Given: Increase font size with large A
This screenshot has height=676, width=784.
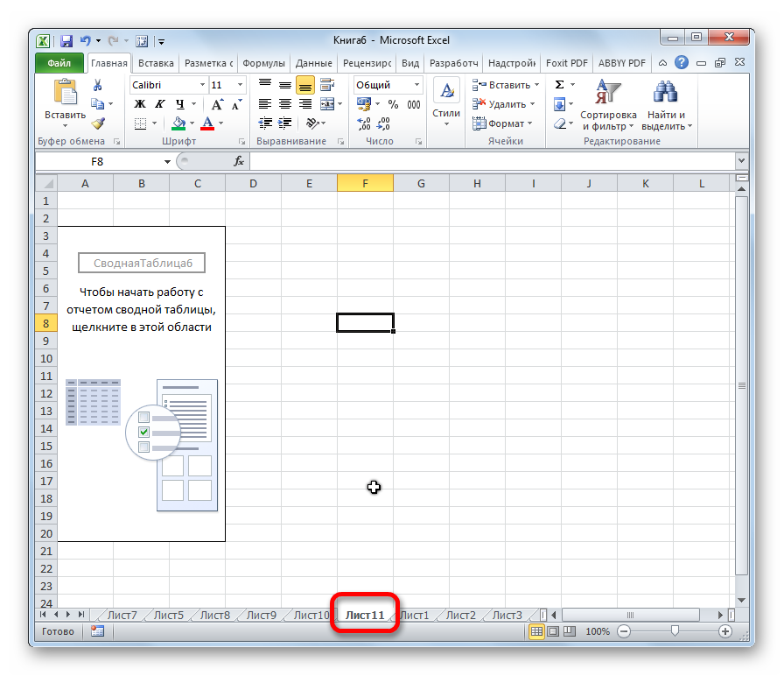Looking at the screenshot, I should pyautogui.click(x=217, y=104).
